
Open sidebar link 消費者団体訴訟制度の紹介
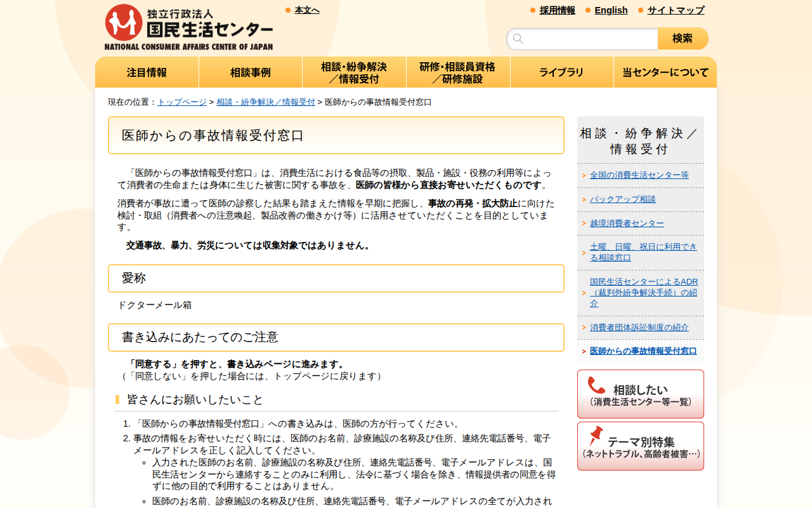point(639,328)
